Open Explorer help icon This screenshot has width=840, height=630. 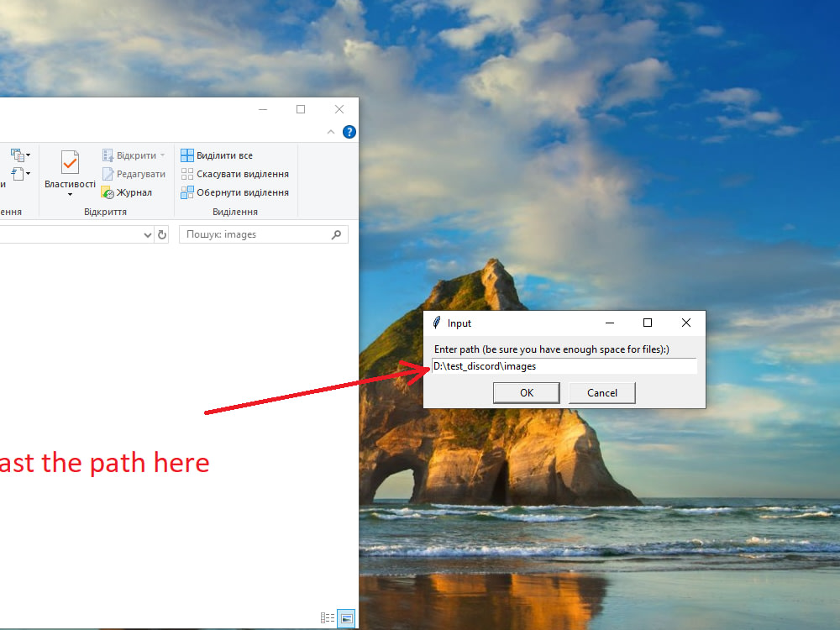[349, 132]
